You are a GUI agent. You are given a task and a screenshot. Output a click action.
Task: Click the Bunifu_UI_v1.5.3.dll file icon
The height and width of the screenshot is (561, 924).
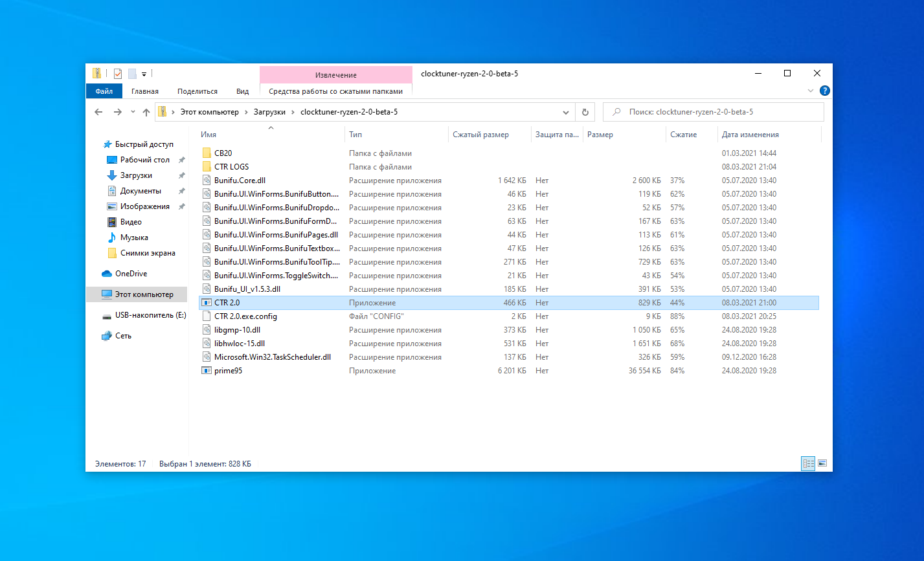point(207,289)
